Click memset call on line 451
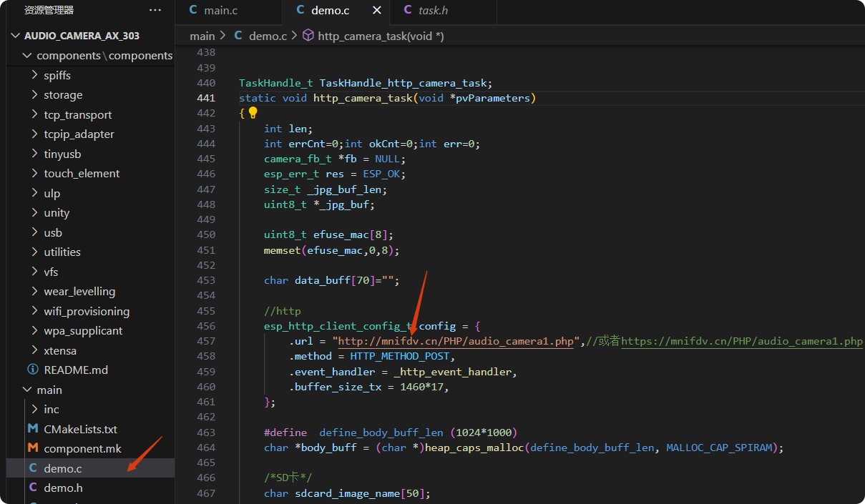 (282, 250)
